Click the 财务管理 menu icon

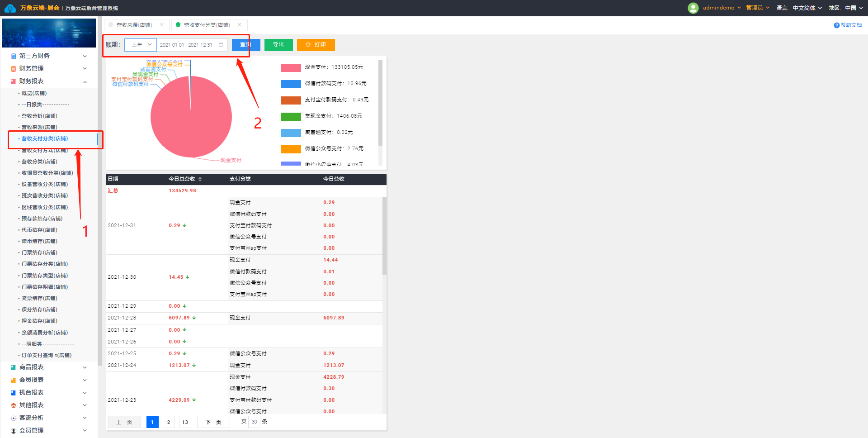point(14,69)
